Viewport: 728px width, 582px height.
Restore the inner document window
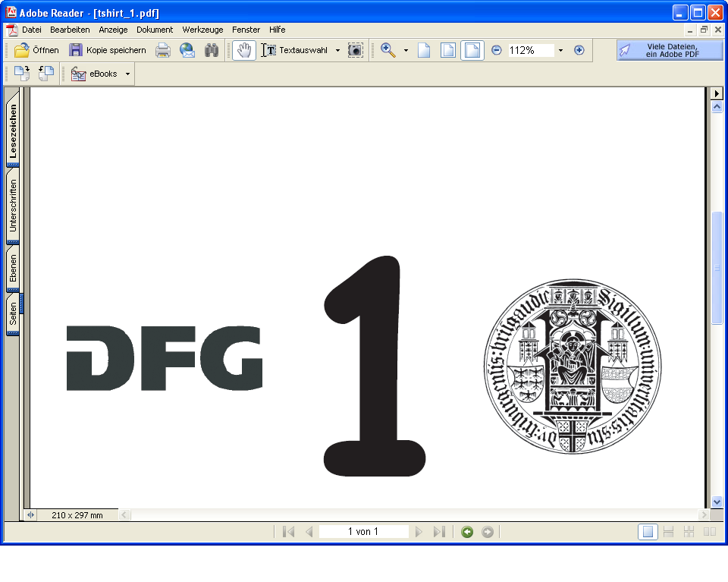point(704,30)
